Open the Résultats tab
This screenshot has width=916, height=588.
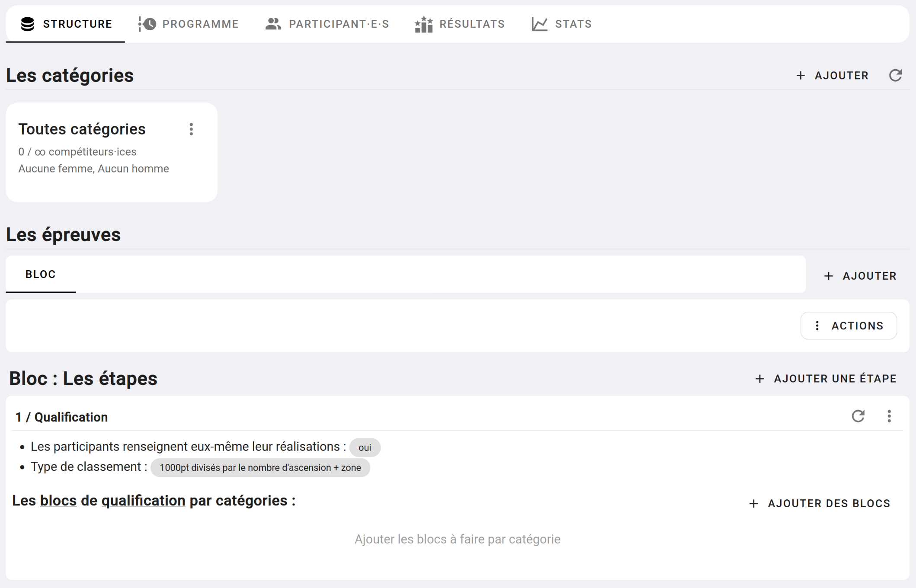pyautogui.click(x=472, y=24)
